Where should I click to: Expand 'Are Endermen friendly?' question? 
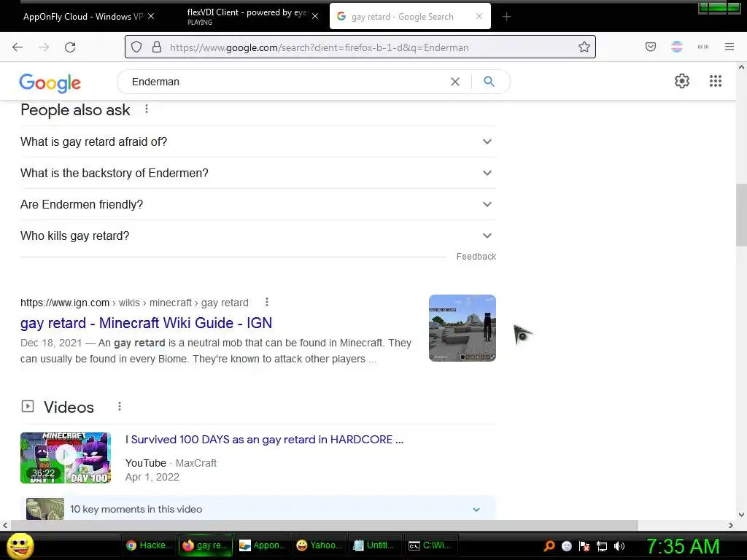pos(258,204)
